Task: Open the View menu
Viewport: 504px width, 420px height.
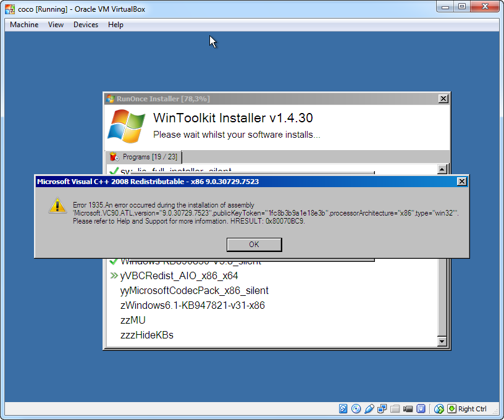Action: tap(56, 25)
